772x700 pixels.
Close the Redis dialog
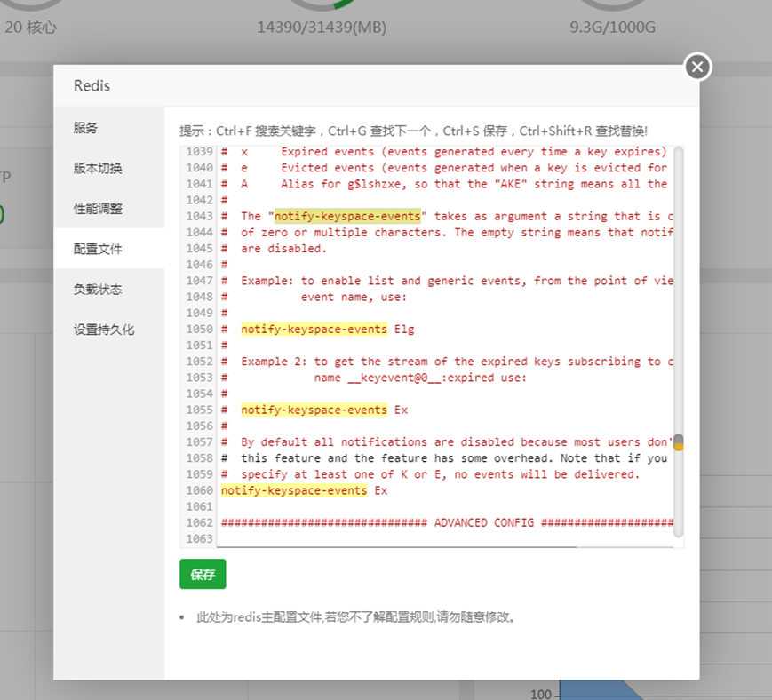[696, 67]
